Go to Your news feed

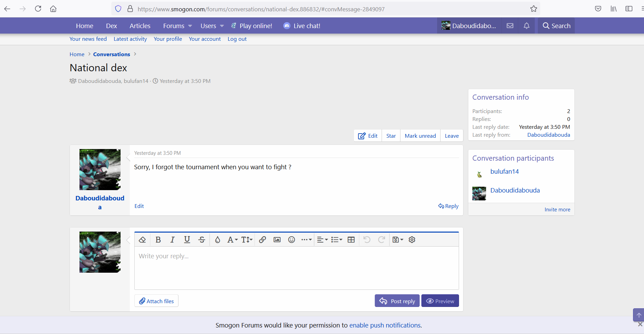[x=88, y=39]
